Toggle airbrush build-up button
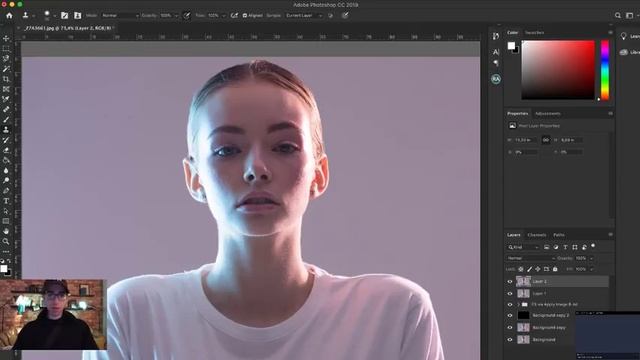This screenshot has height=360, width=640. click(234, 16)
